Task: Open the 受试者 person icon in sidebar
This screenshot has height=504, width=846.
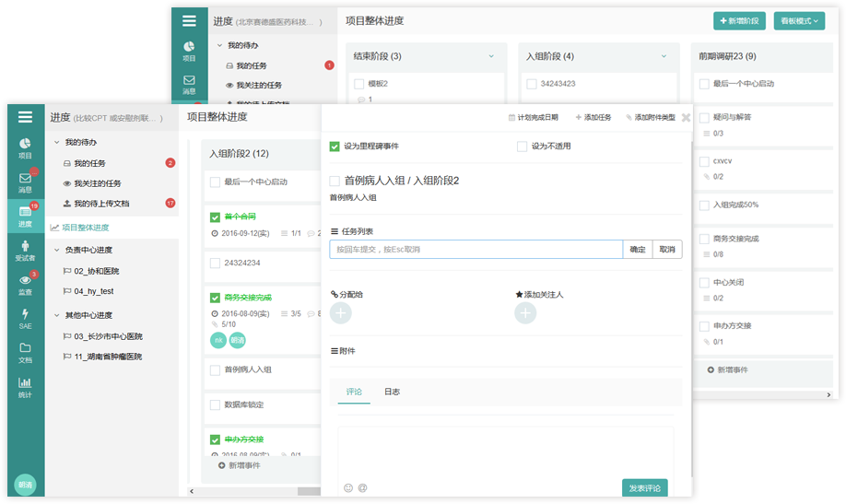Action: [25, 250]
